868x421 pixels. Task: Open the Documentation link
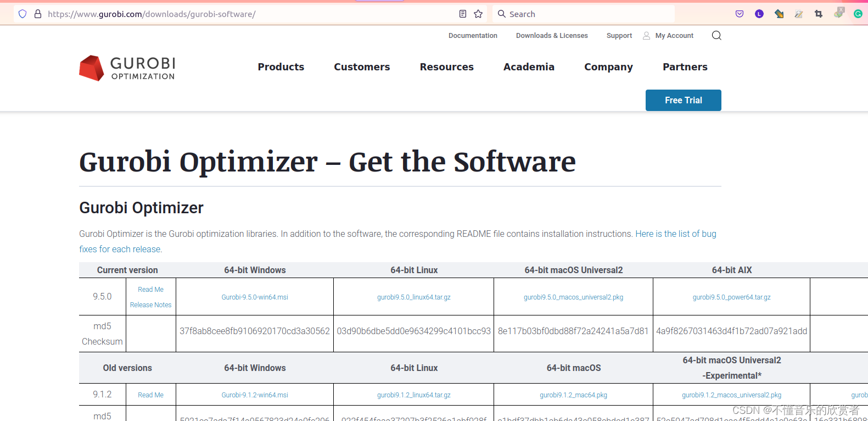[473, 36]
